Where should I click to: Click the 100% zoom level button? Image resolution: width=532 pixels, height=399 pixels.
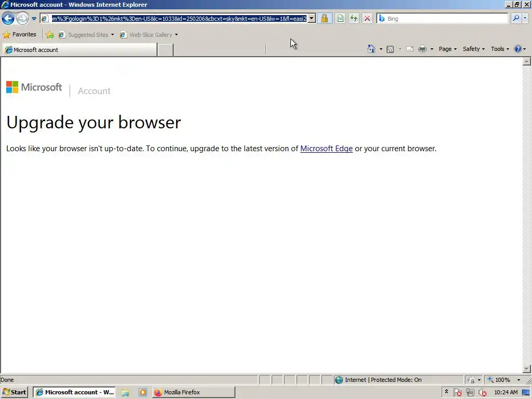tap(499, 380)
